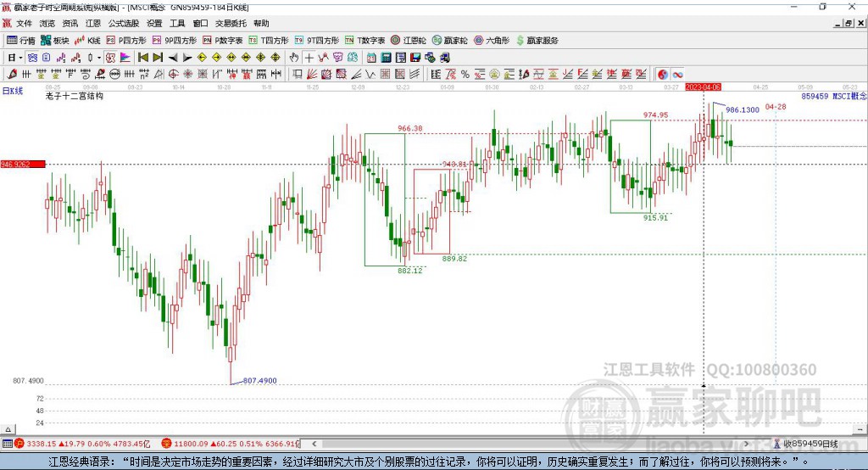Click the blue infinity loop icon
The width and height of the screenshot is (868, 470).
(677, 75)
